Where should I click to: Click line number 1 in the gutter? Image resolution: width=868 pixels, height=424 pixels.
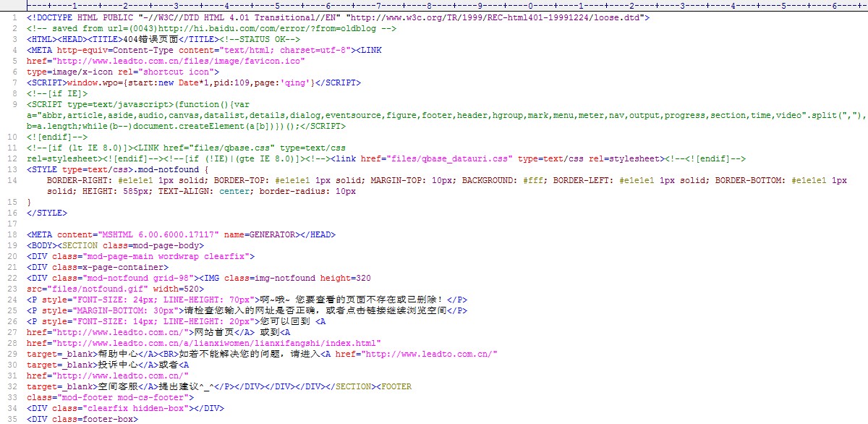point(15,18)
